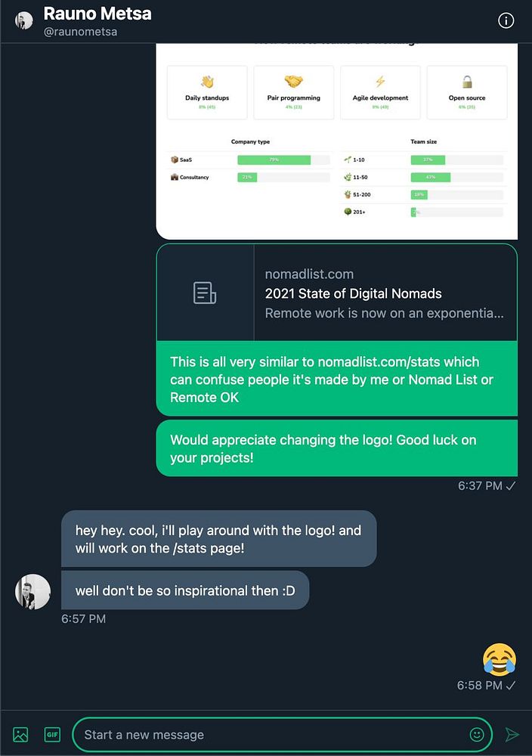Click the avatar beside received messages

tap(32, 591)
